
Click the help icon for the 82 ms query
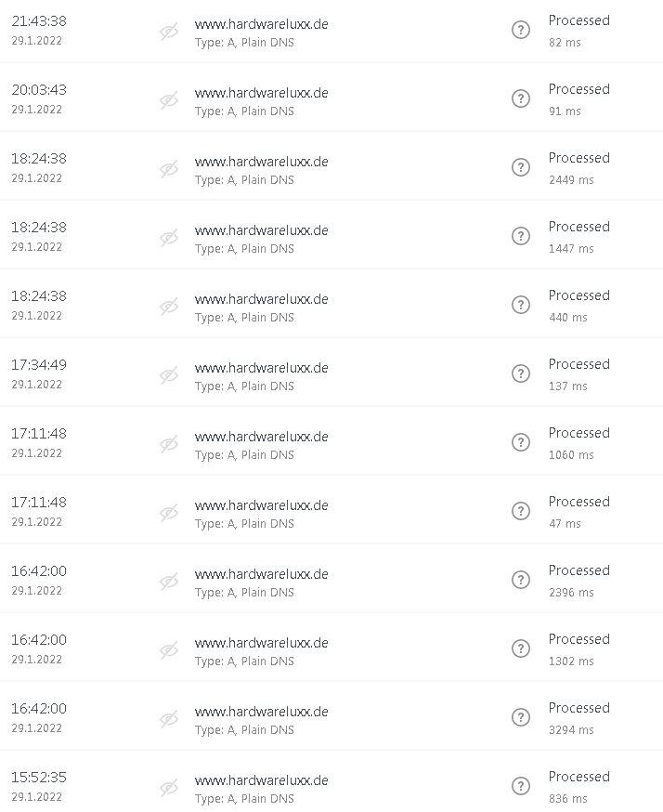[x=521, y=30]
